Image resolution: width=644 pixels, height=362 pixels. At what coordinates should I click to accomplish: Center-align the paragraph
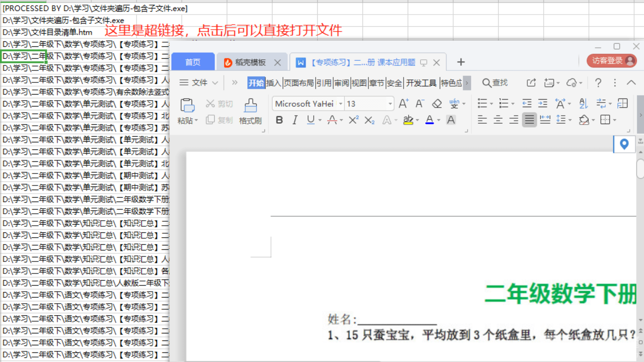click(498, 120)
